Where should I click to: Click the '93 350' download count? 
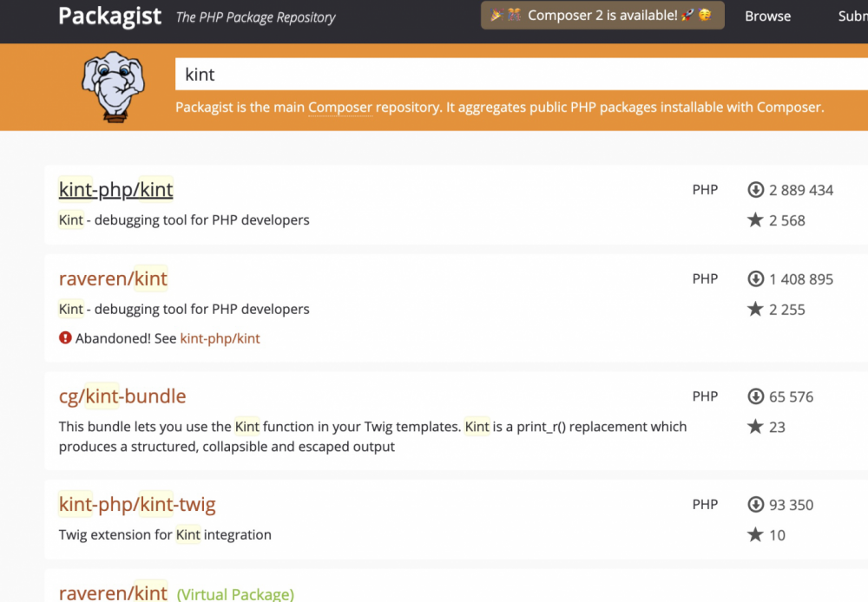(791, 505)
